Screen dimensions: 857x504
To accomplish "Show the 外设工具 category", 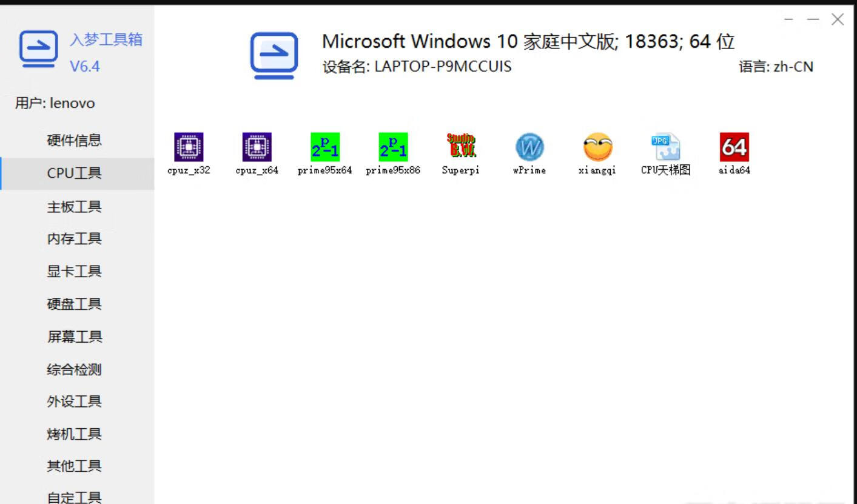I will pyautogui.click(x=77, y=402).
